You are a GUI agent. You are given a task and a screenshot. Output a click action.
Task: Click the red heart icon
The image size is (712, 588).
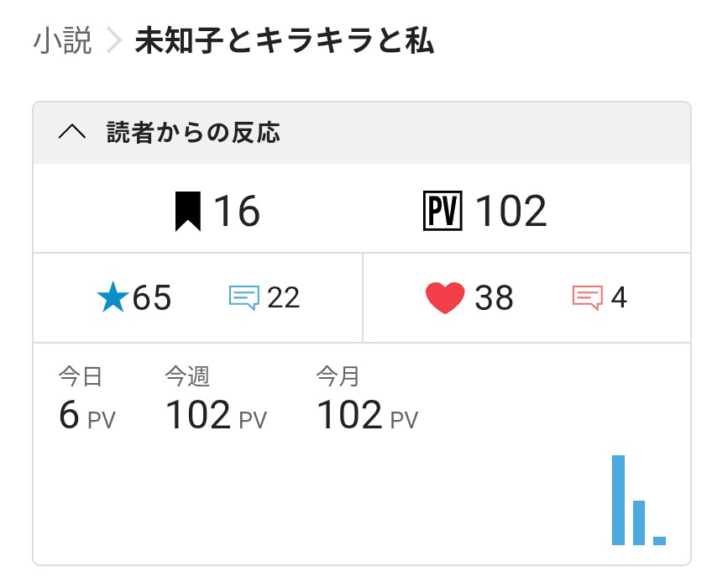coord(445,298)
